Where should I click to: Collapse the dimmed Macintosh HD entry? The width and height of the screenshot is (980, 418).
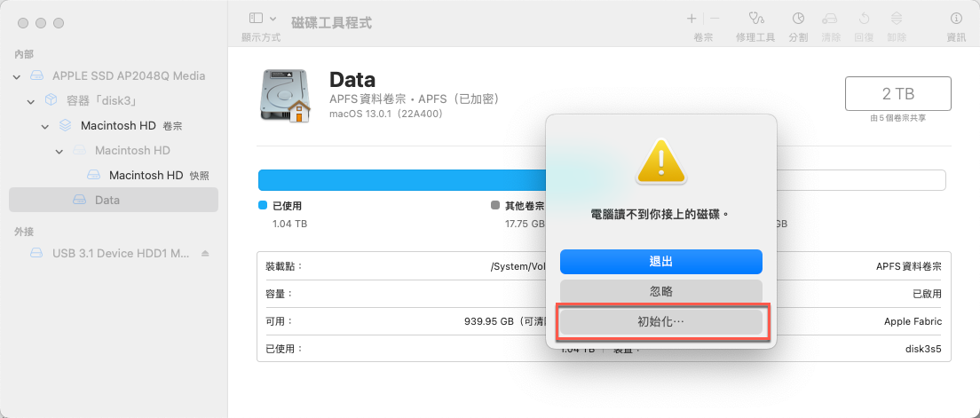pos(59,151)
